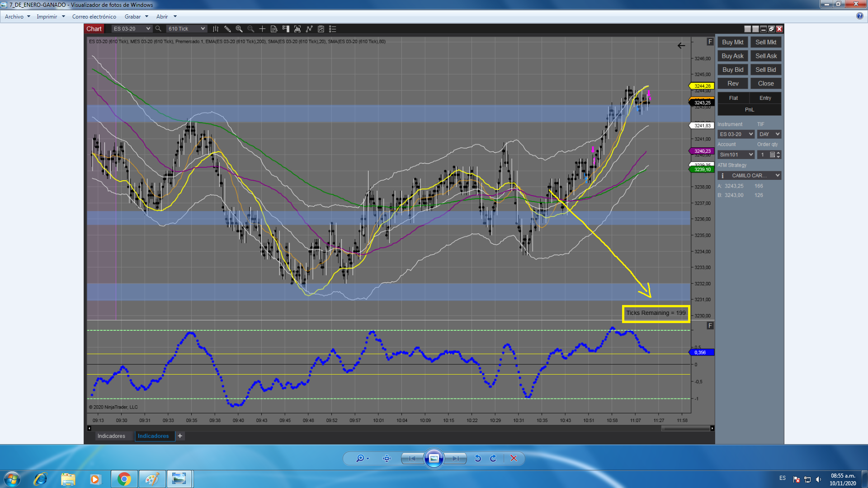Launch Google Chrome from the taskbar

[124, 479]
